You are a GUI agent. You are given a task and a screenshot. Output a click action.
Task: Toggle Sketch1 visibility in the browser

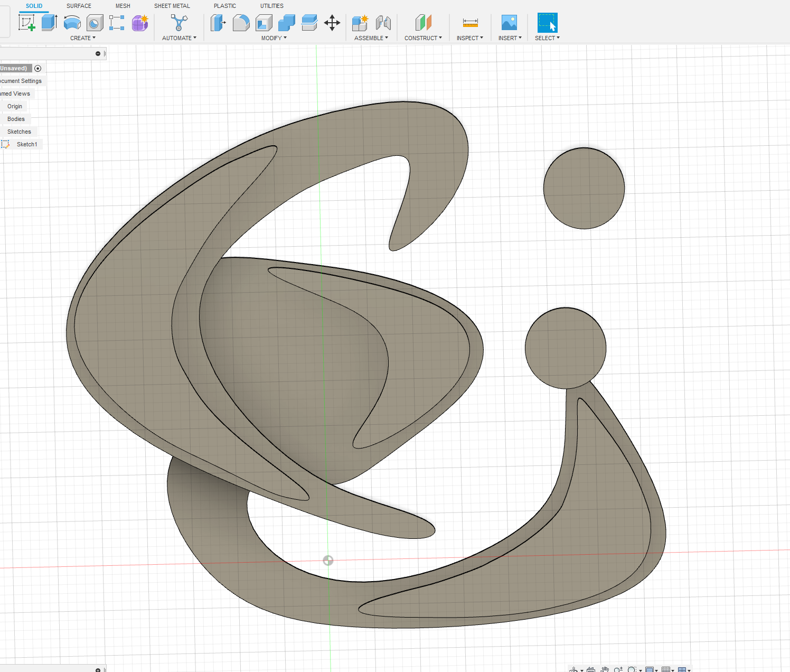[x=5, y=144]
